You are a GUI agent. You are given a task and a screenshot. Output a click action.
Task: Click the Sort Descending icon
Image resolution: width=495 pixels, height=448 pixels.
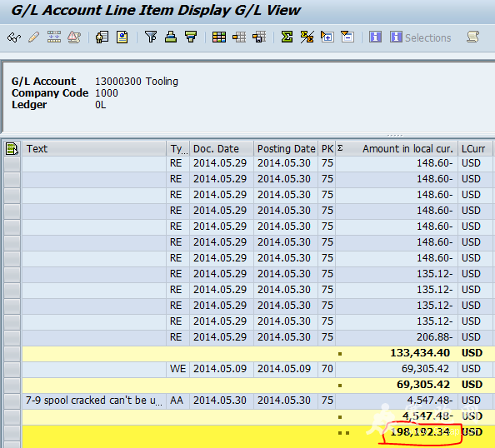click(x=191, y=37)
